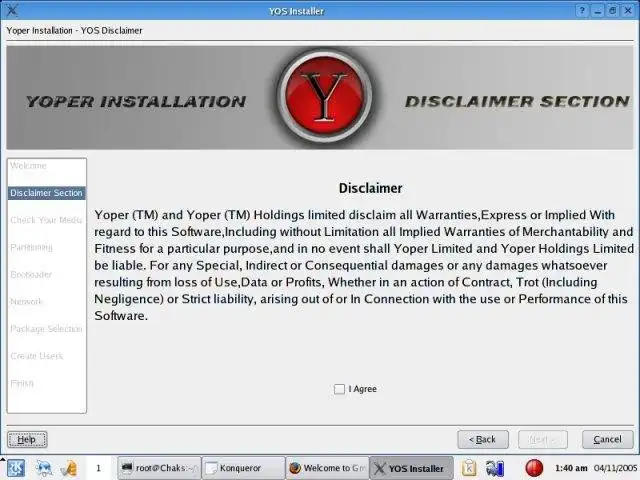The image size is (640, 480).
Task: Switch to Konqueror taskbar entry
Action: click(243, 468)
